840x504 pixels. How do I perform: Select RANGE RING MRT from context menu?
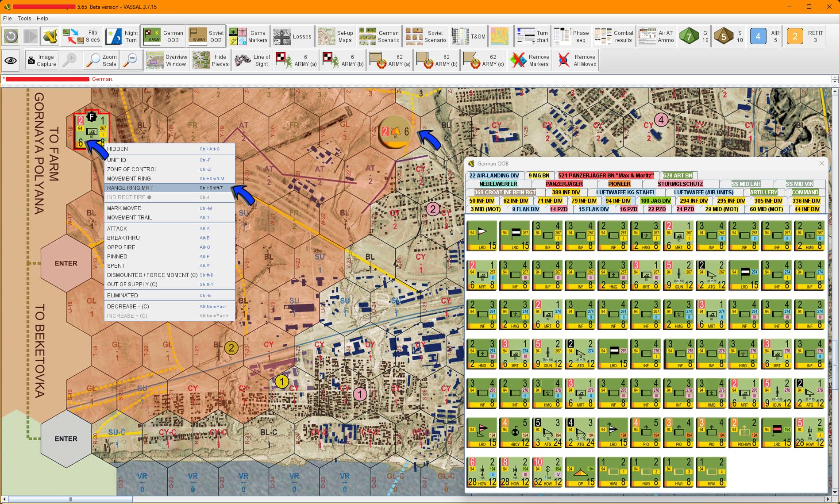click(x=130, y=188)
